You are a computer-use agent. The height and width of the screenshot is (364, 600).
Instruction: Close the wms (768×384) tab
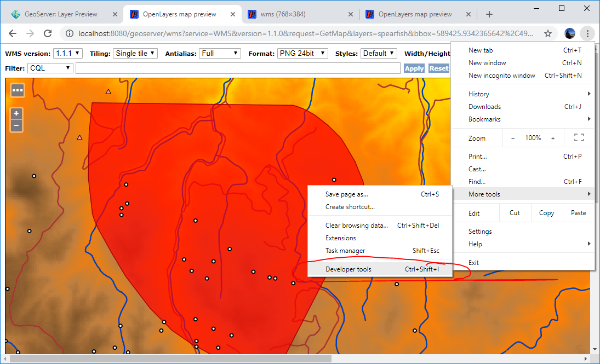351,14
